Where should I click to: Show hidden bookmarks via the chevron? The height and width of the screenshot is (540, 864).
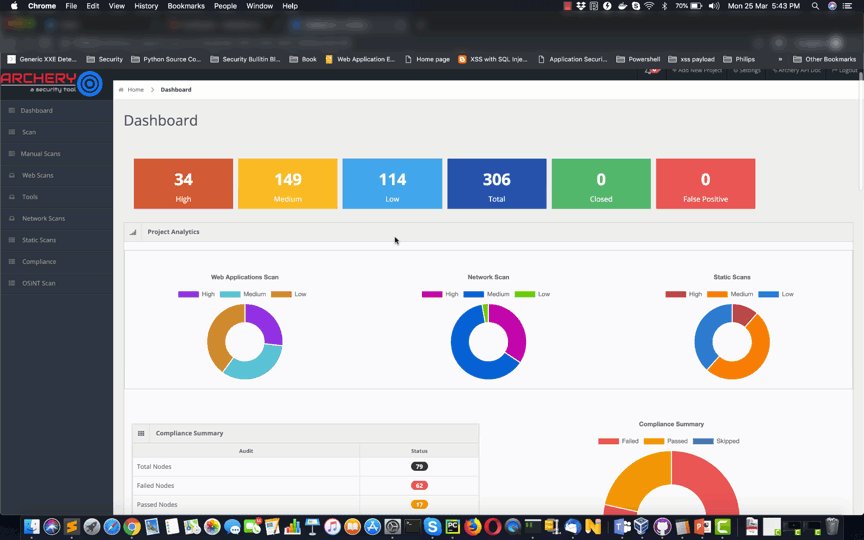(x=780, y=59)
